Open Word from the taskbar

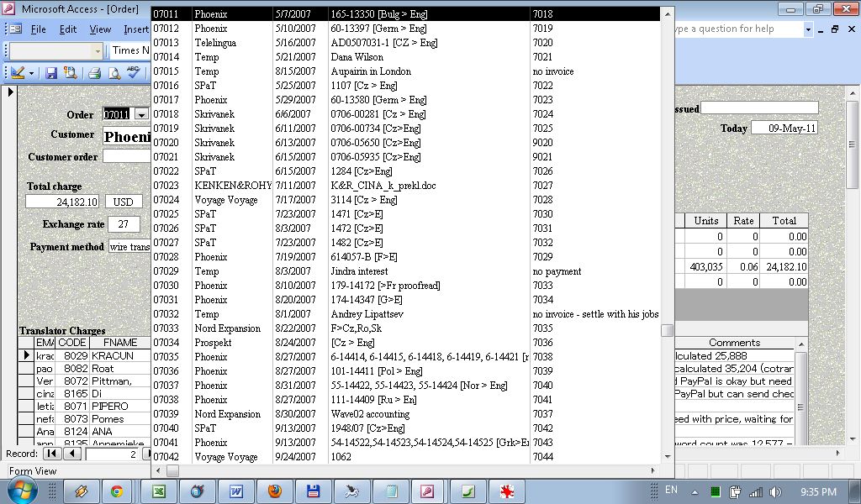(236, 491)
